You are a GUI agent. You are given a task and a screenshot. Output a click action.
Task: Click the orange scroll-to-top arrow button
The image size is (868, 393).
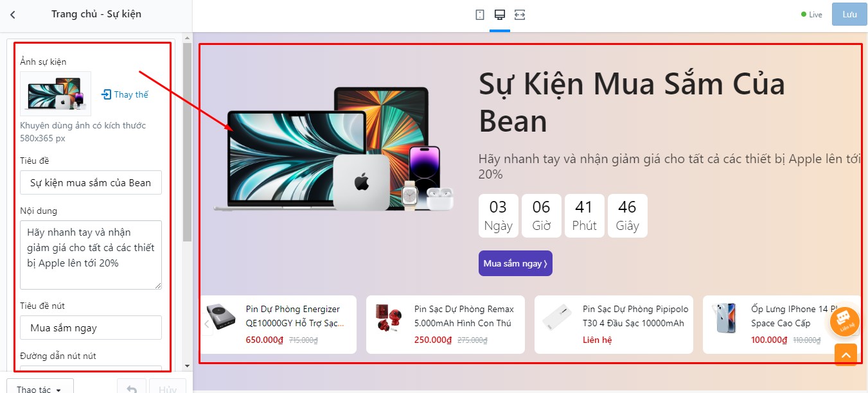[846, 354]
